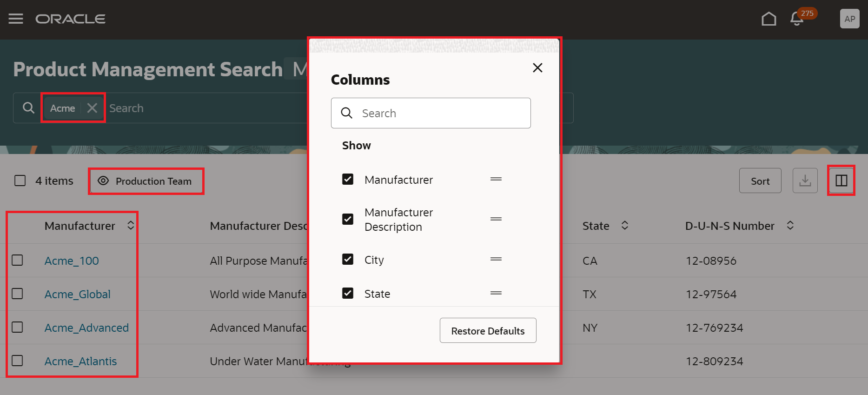The width and height of the screenshot is (868, 395).
Task: Grab the reorder handle for State
Action: [x=496, y=293]
